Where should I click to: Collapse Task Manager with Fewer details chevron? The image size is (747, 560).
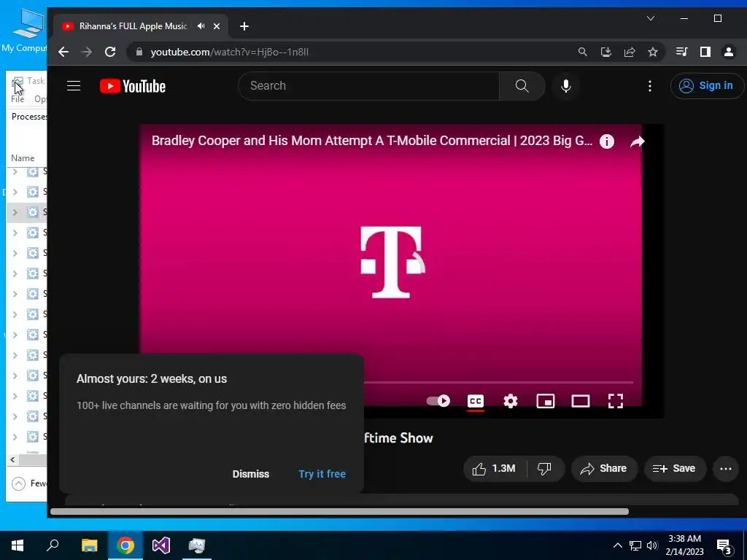[x=18, y=484]
